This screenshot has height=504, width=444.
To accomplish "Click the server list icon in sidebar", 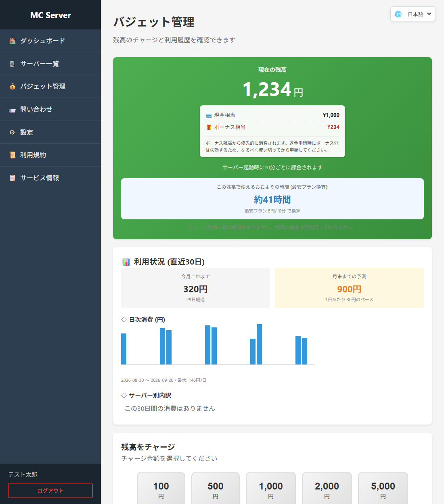I will [13, 64].
